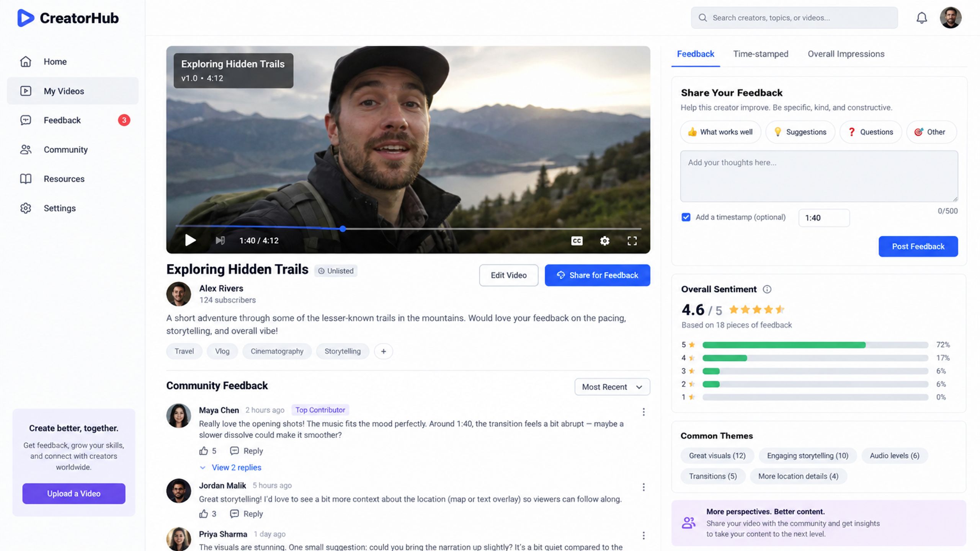Open Settings in the sidebar
Screen dimensions: 980x551
click(73, 208)
